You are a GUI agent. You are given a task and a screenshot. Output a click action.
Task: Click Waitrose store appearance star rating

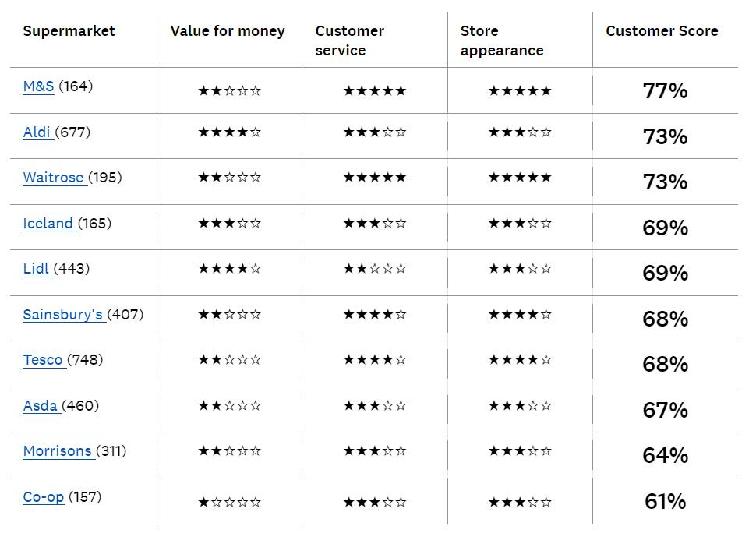[x=519, y=178]
